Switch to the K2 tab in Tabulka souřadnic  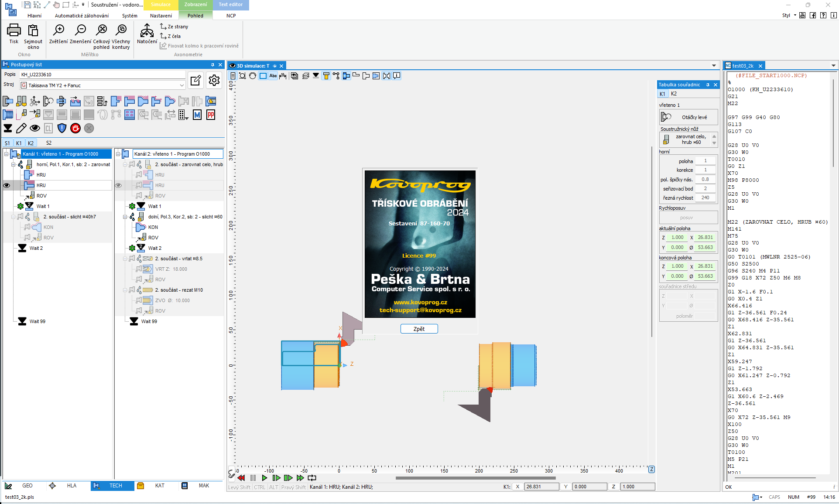(x=674, y=94)
